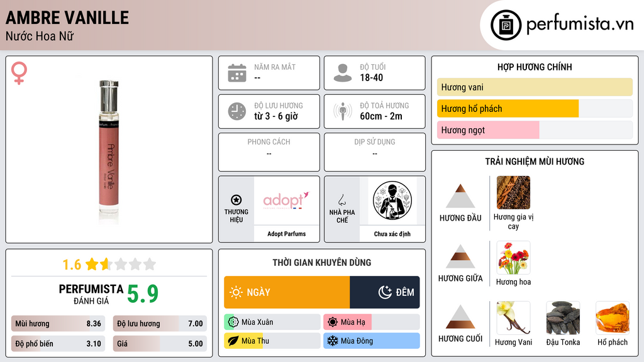Click the Hợp hương chính heading
644x362 pixels.
(x=535, y=67)
